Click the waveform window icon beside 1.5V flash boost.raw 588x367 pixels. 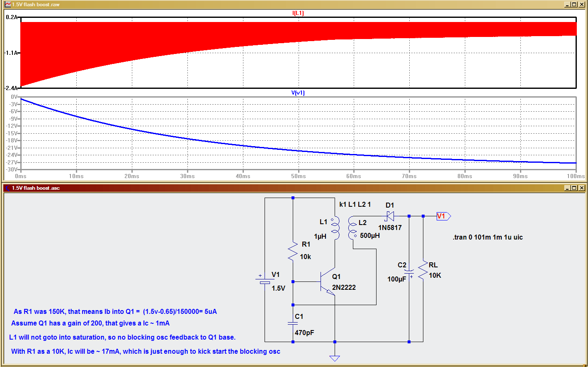coord(7,5)
